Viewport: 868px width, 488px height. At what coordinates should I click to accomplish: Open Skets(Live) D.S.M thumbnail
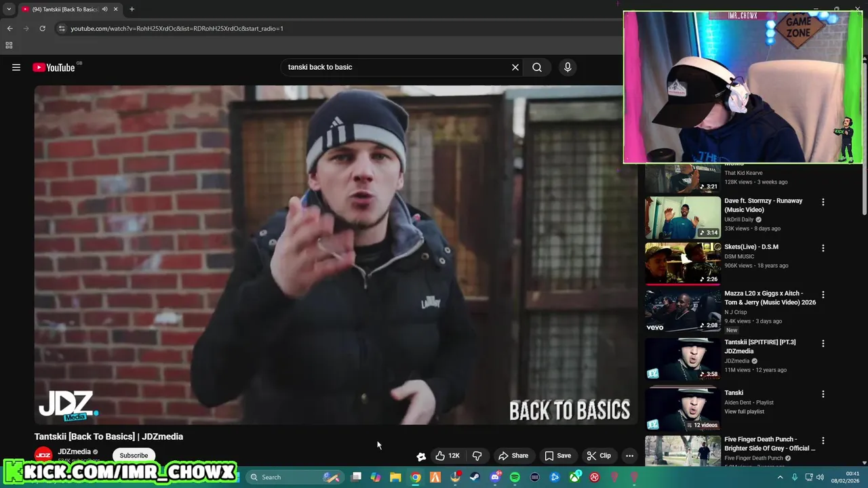pyautogui.click(x=683, y=264)
